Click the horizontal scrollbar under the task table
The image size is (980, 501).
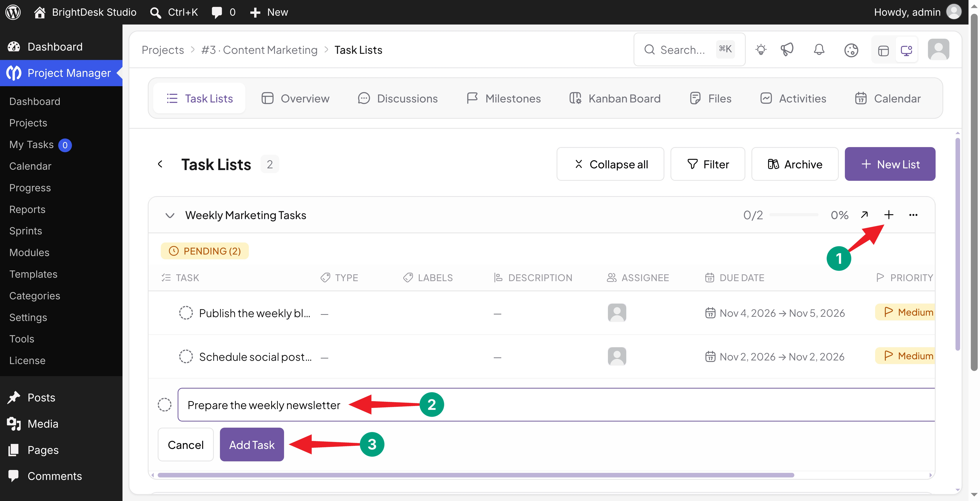pos(475,475)
